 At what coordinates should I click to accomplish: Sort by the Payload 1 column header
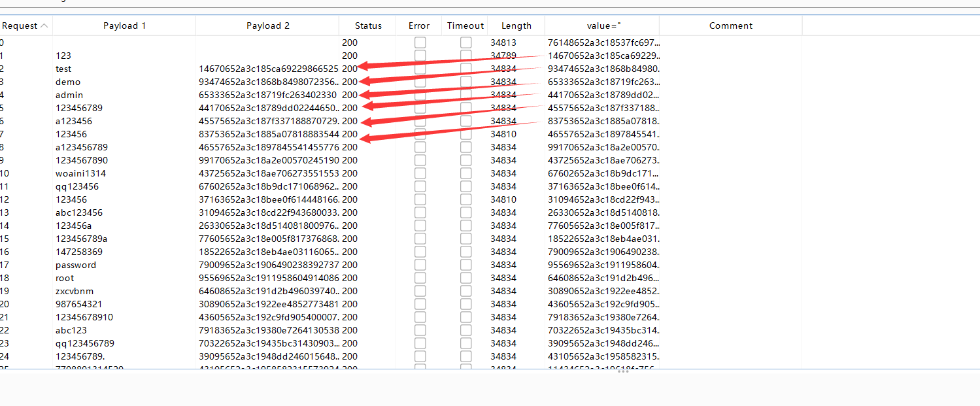click(124, 26)
